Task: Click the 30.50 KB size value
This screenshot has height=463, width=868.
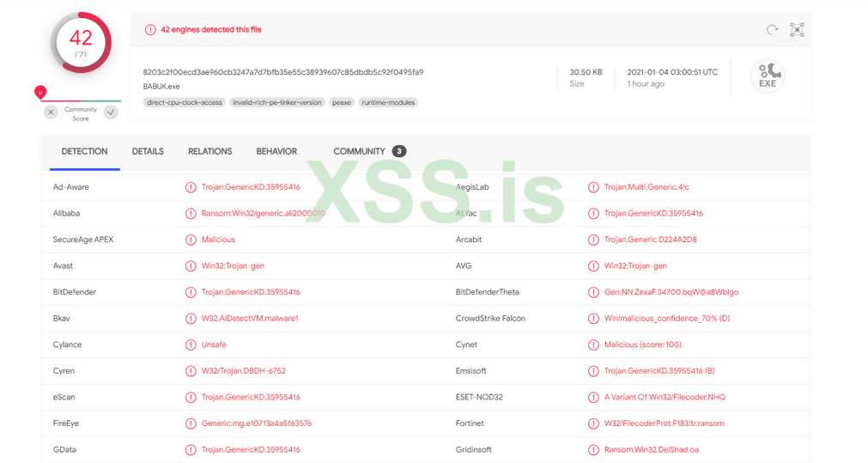Action: 586,72
